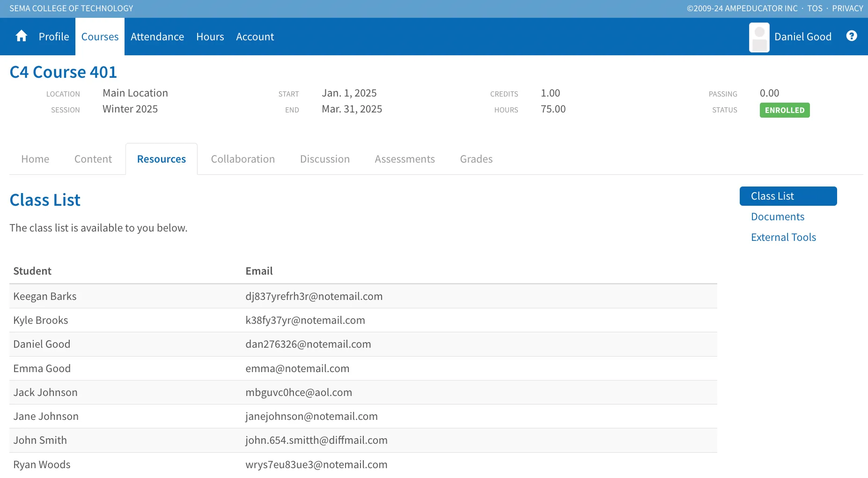Viewport: 868px width, 478px height.
Task: Click email dj837yrefrh3r@notemail.com
Action: coord(314,296)
